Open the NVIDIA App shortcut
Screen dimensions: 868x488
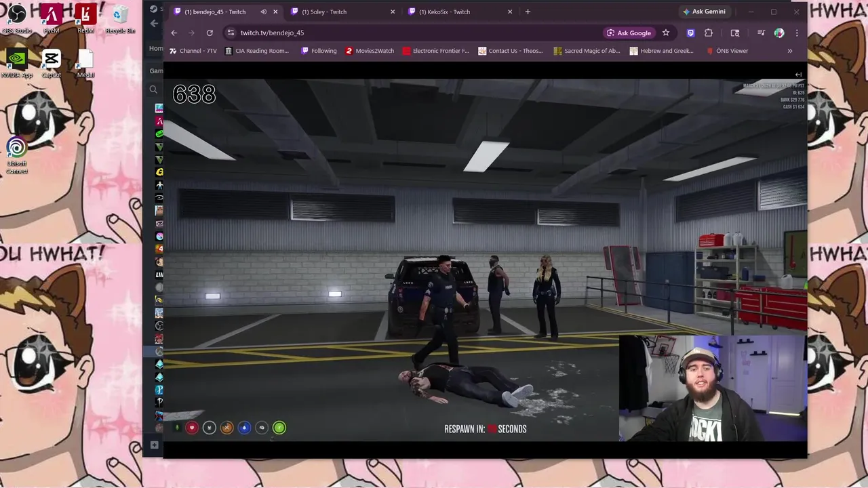point(17,64)
